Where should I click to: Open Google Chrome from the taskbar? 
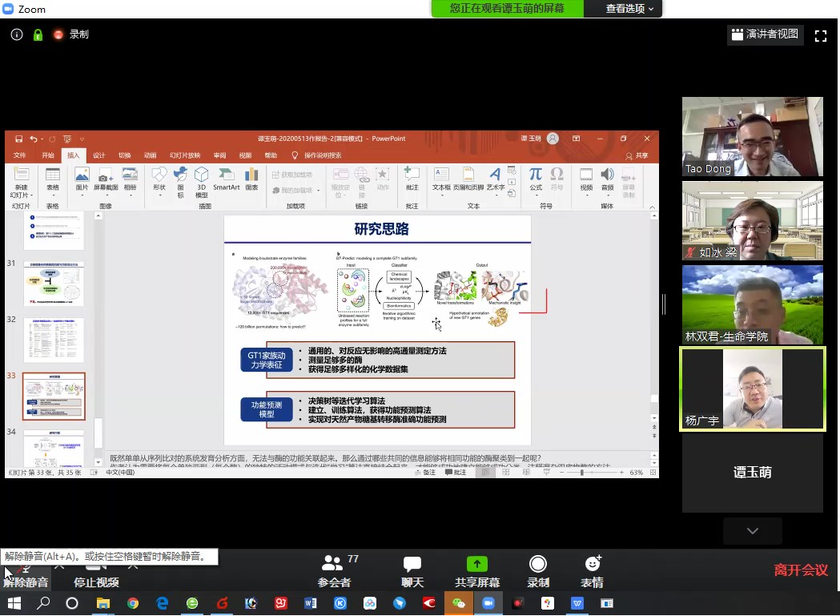point(133,603)
